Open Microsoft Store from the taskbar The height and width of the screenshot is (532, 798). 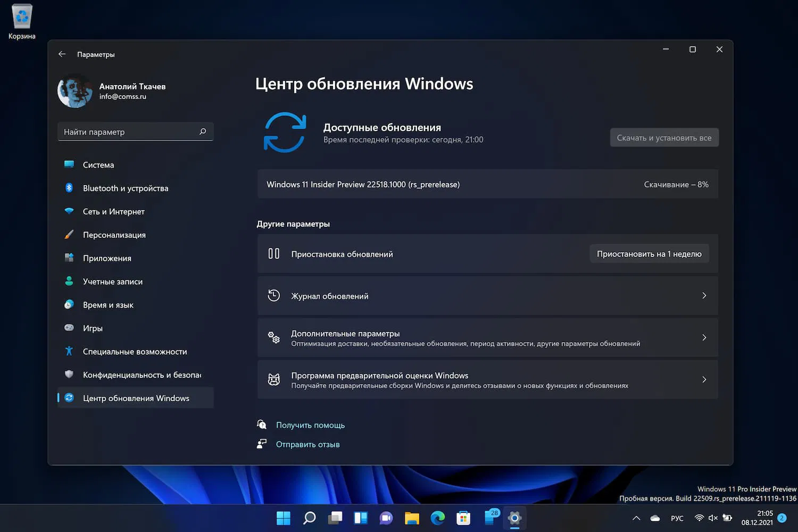(463, 517)
